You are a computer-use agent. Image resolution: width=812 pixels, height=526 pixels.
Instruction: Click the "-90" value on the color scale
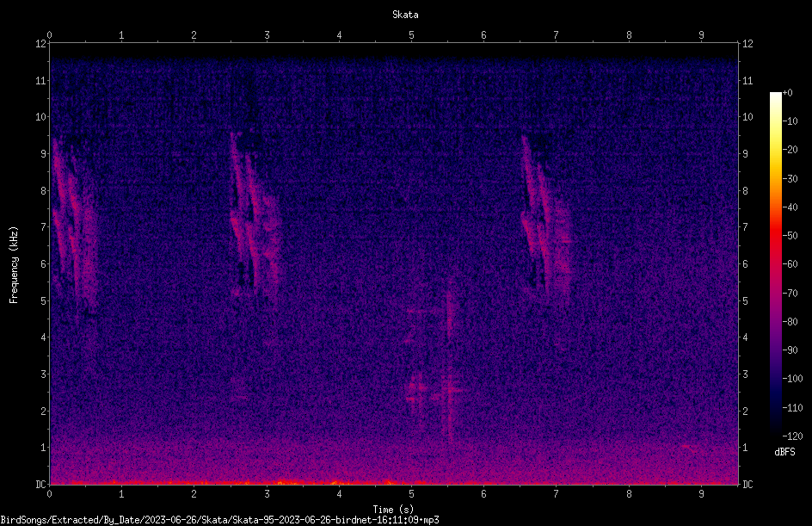(x=790, y=350)
